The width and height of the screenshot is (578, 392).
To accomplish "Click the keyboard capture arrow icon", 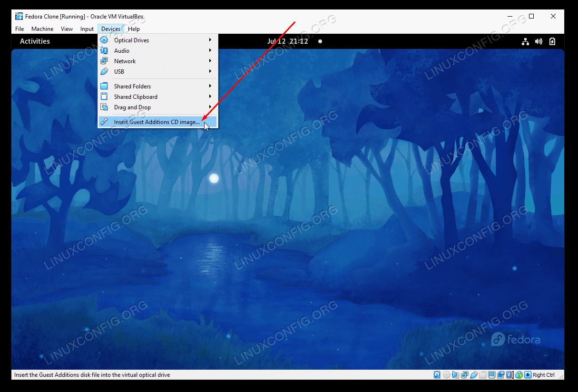I will (x=528, y=375).
